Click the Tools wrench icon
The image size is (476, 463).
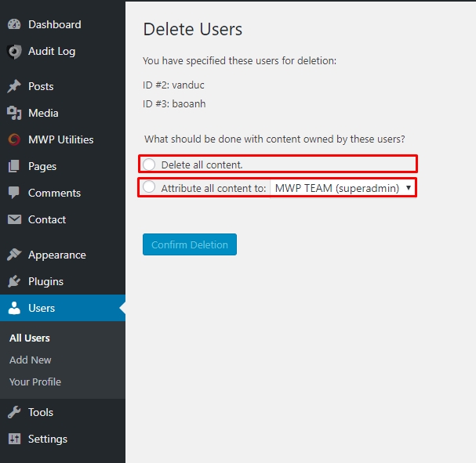[x=14, y=412]
